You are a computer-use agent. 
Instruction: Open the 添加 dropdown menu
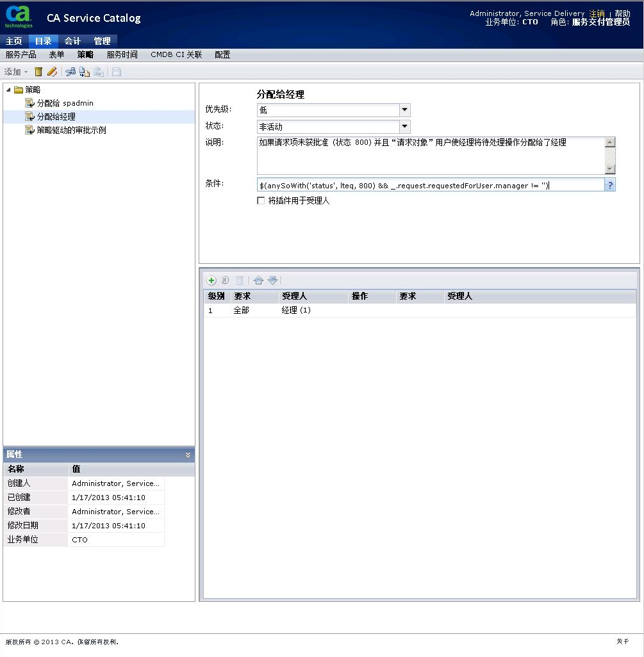coord(16,72)
